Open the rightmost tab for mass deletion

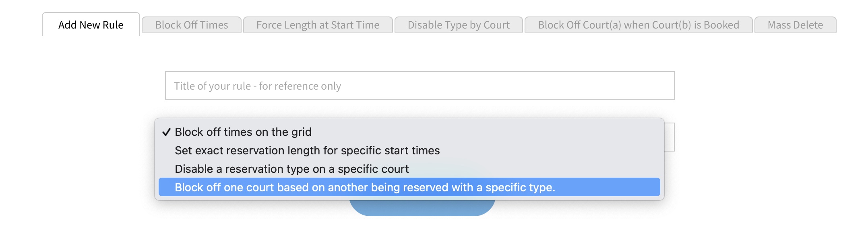795,25
